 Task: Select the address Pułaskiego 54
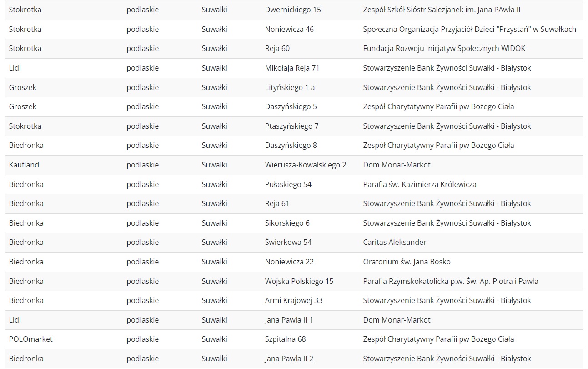pyautogui.click(x=288, y=184)
